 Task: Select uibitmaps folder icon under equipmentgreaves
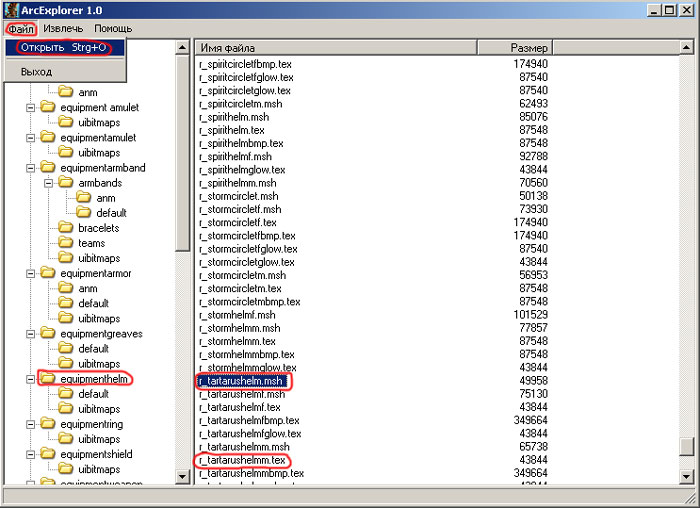[66, 363]
